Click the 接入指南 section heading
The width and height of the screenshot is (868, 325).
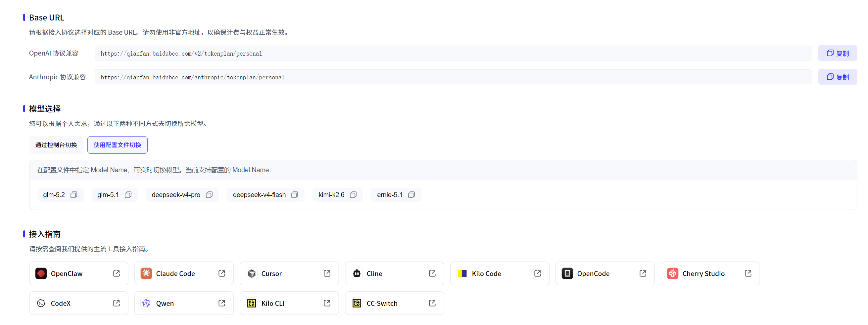pyautogui.click(x=45, y=234)
